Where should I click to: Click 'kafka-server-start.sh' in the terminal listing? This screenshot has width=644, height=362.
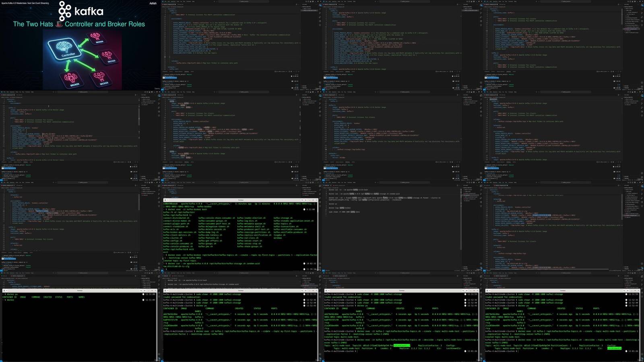pos(250,241)
